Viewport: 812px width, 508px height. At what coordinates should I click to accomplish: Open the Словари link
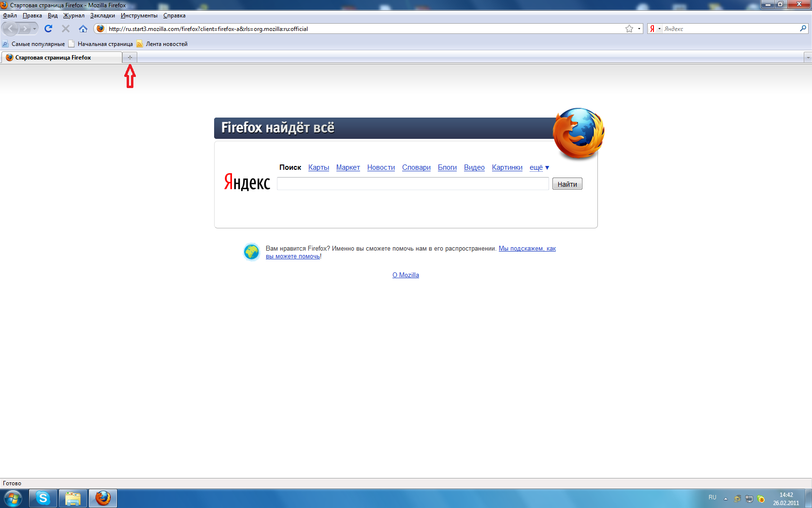pyautogui.click(x=416, y=167)
